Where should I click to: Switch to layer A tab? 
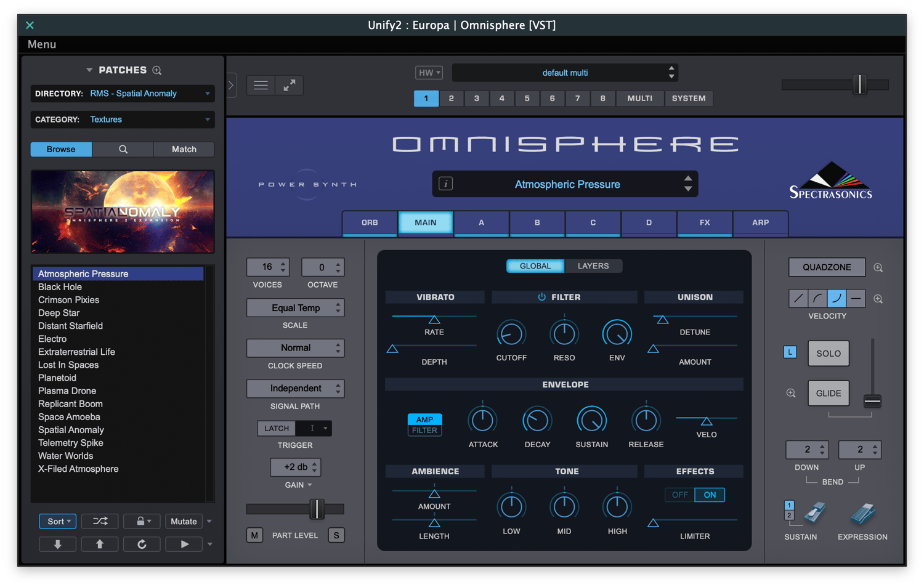tap(481, 222)
